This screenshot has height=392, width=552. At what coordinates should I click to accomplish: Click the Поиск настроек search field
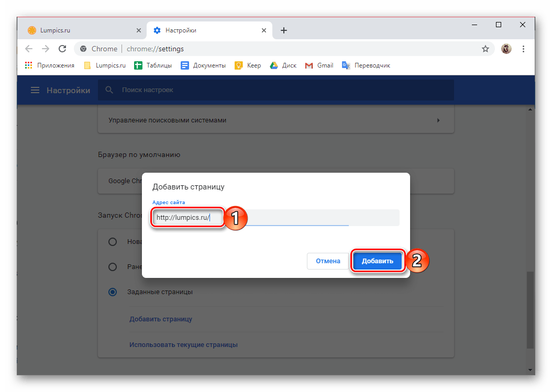[275, 90]
